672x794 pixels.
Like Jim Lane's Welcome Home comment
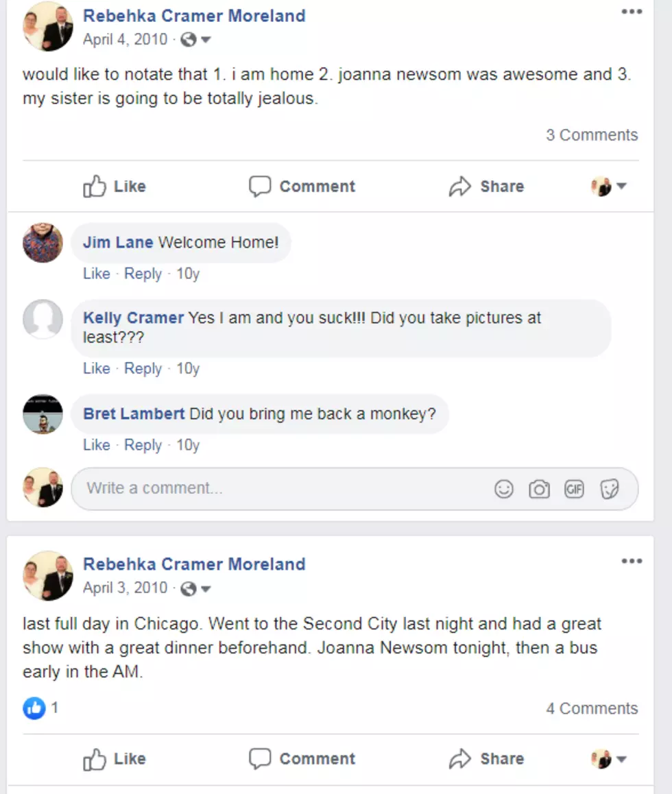coord(96,274)
